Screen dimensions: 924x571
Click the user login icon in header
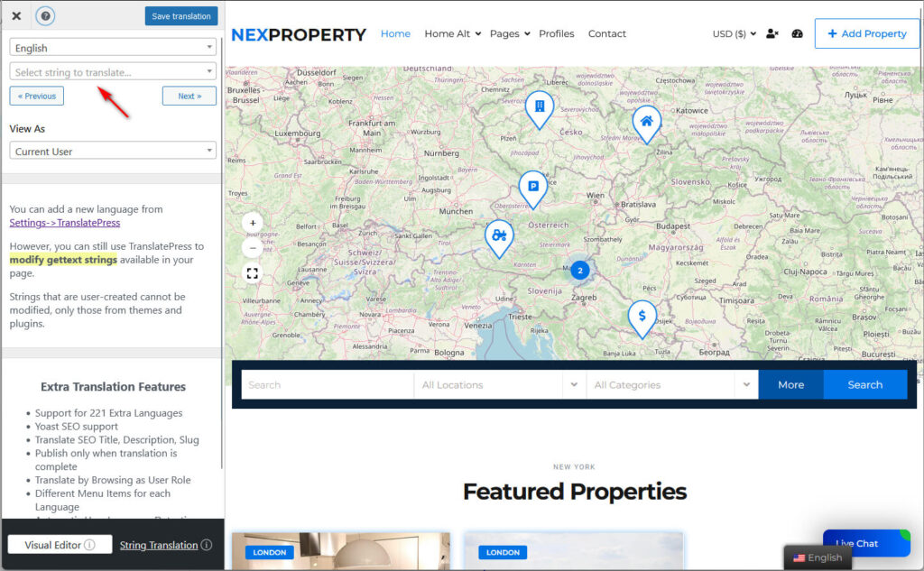772,33
